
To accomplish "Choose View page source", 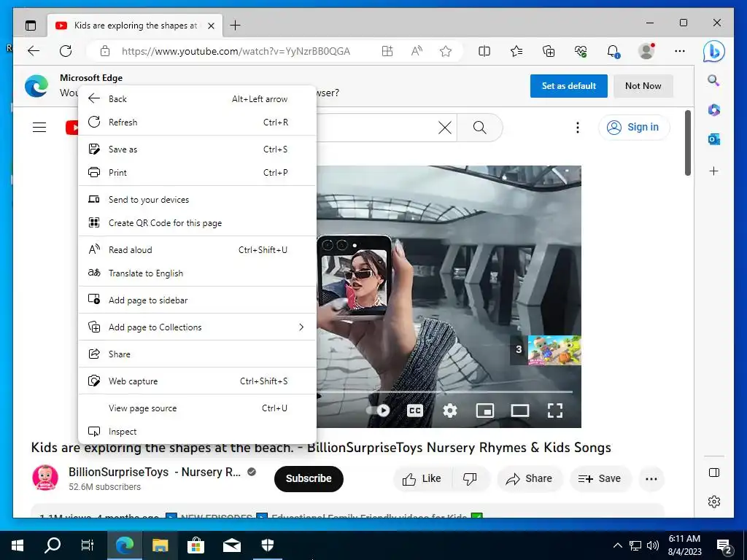I will pos(197,408).
